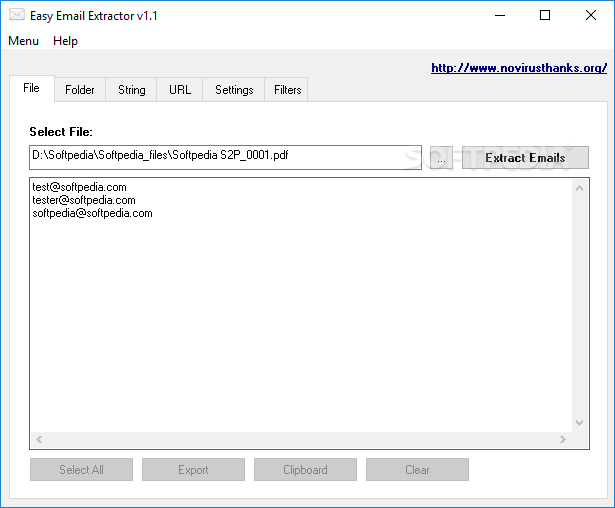Image resolution: width=615 pixels, height=508 pixels.
Task: Select the test@softpedia.com entry
Action: tap(80, 187)
